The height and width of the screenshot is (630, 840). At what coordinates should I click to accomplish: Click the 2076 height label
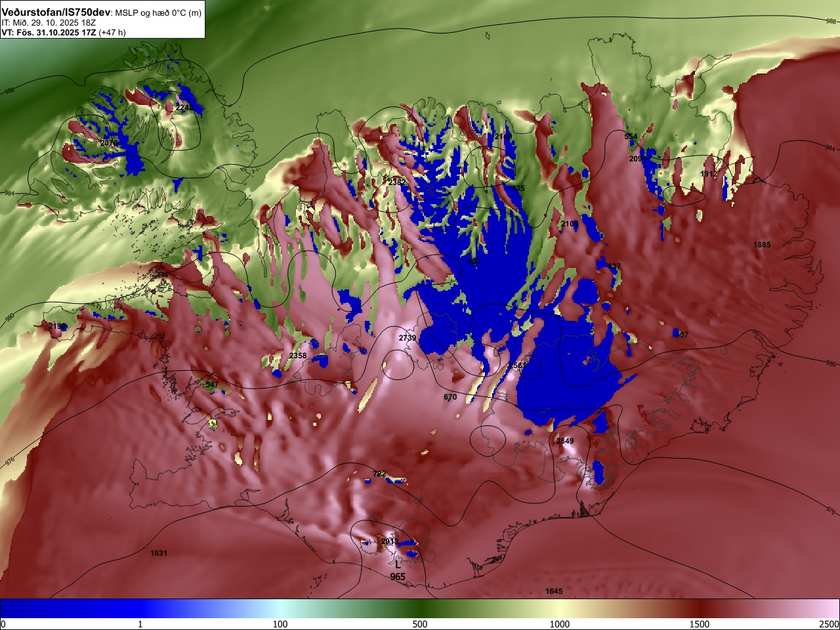point(109,142)
